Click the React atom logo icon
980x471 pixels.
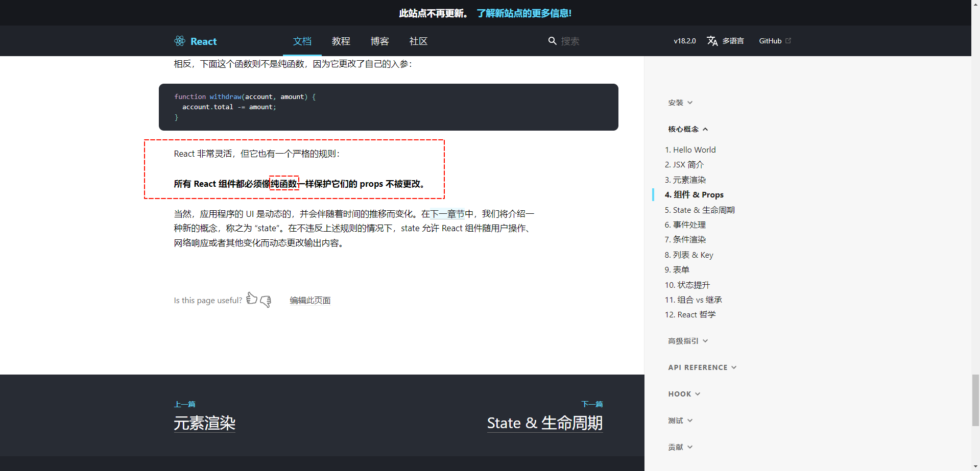click(180, 41)
